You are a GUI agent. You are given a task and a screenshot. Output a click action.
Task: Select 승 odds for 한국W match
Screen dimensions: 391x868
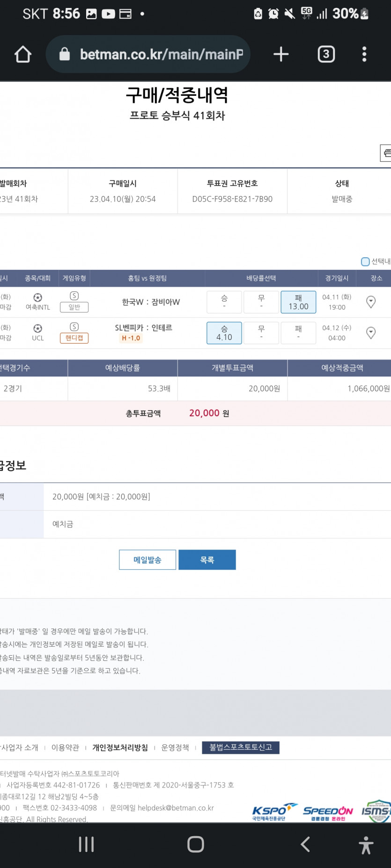pyautogui.click(x=224, y=302)
